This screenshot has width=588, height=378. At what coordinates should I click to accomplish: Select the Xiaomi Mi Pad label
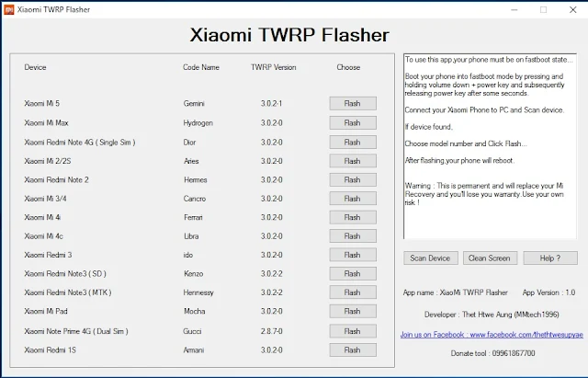point(46,312)
